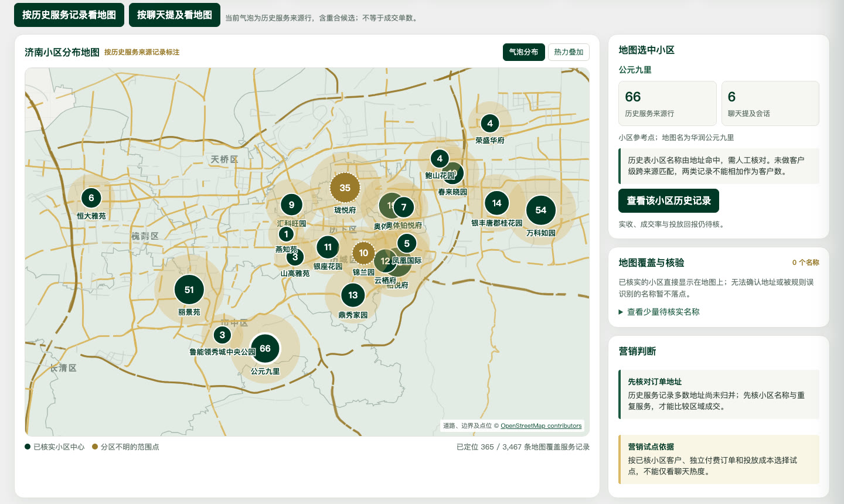Switch map to 气泡分布 view
The width and height of the screenshot is (844, 504).
pyautogui.click(x=524, y=52)
